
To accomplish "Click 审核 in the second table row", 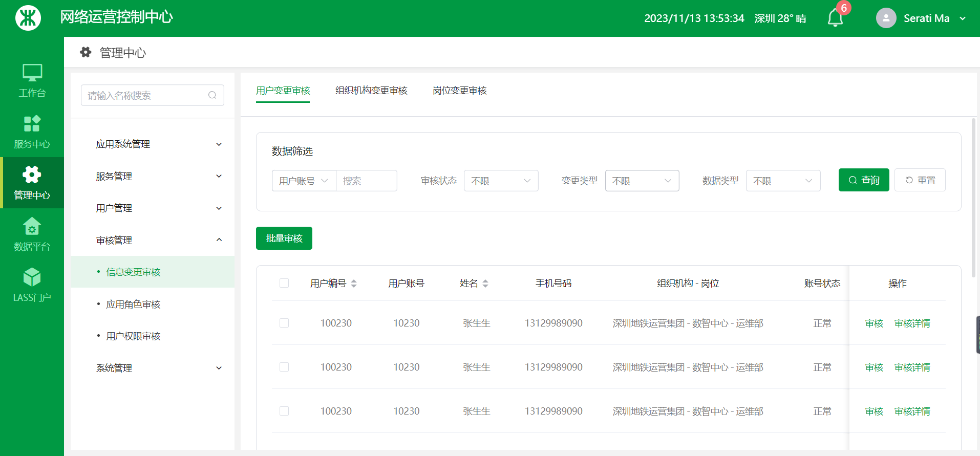I will click(x=874, y=367).
